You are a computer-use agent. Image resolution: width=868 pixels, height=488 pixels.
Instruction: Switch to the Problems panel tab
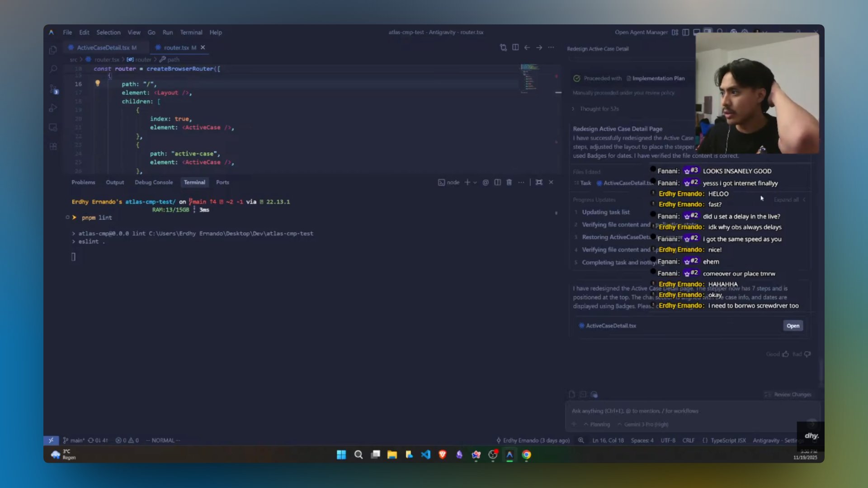pos(83,182)
